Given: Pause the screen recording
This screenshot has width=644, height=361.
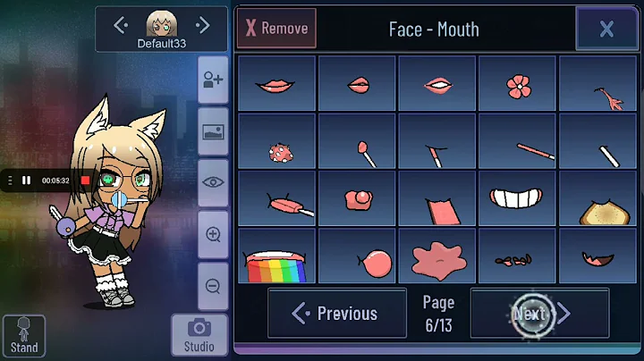Looking at the screenshot, I should (x=26, y=180).
